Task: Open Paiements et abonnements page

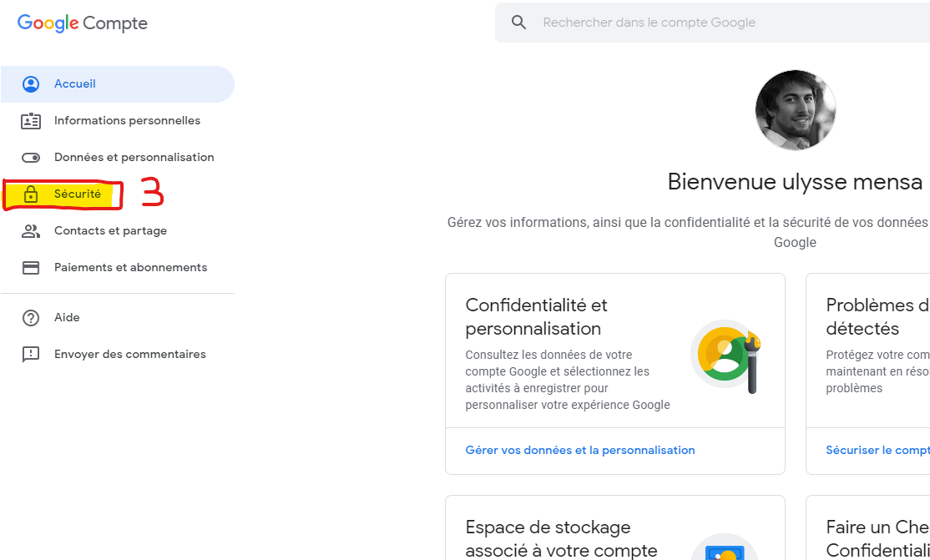Action: (118, 268)
